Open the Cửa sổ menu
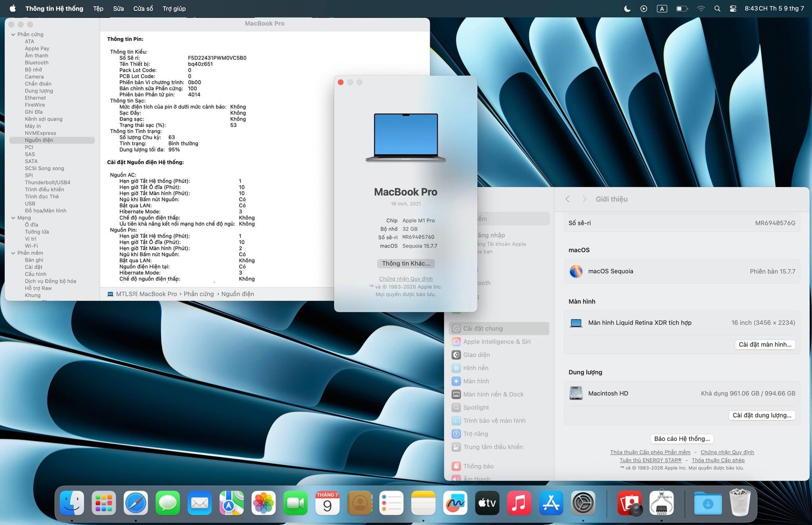The image size is (812, 525). point(143,8)
